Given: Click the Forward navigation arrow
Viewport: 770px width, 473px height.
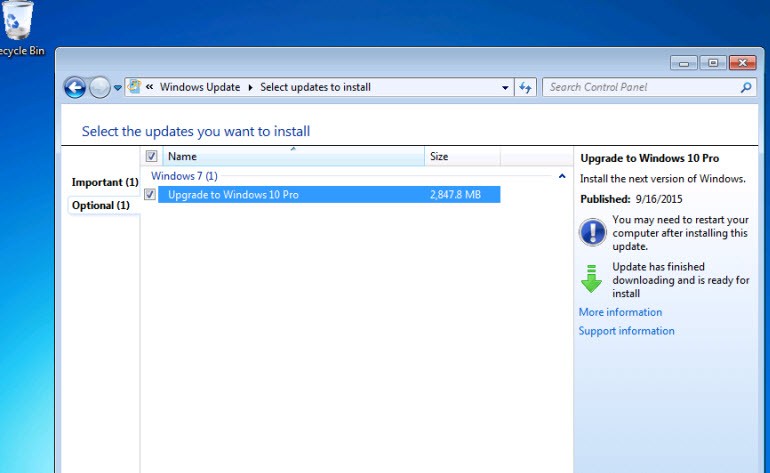Looking at the screenshot, I should (x=100, y=88).
